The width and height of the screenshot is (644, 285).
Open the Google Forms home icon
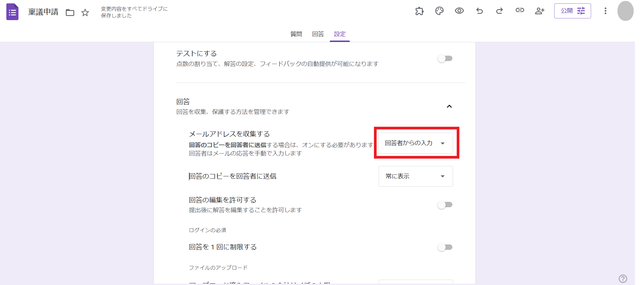12,12
